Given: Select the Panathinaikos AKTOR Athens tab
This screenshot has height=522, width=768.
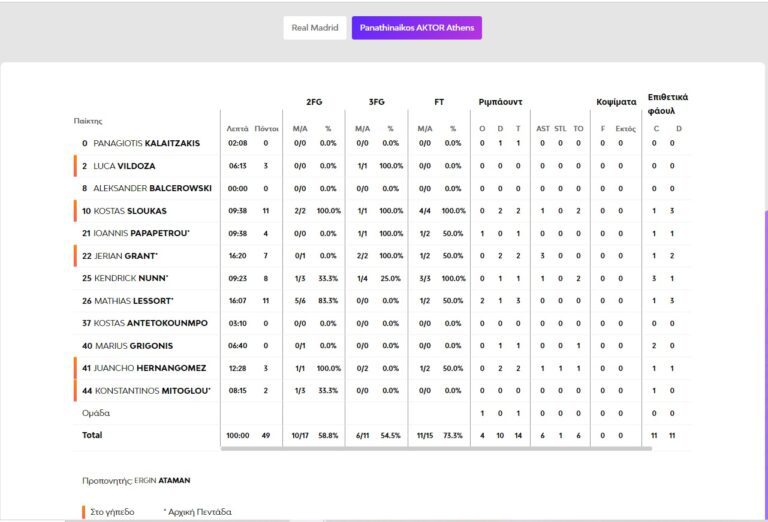Looking at the screenshot, I should (416, 28).
